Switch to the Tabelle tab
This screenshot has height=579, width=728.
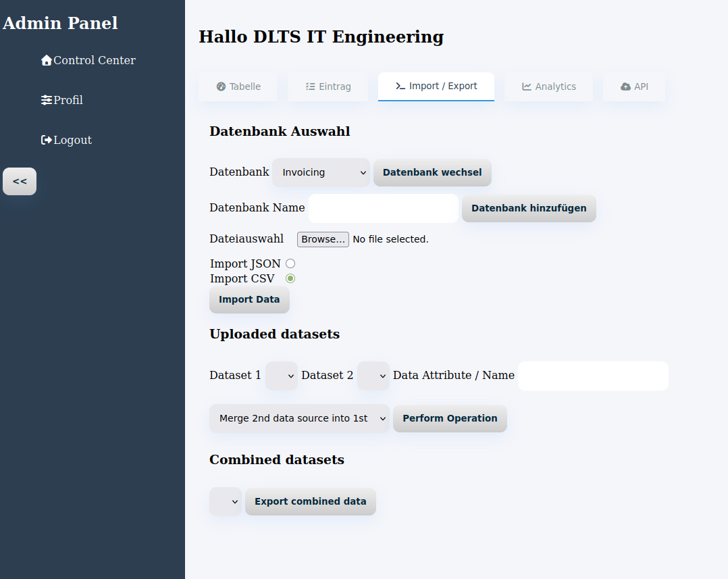click(x=238, y=86)
